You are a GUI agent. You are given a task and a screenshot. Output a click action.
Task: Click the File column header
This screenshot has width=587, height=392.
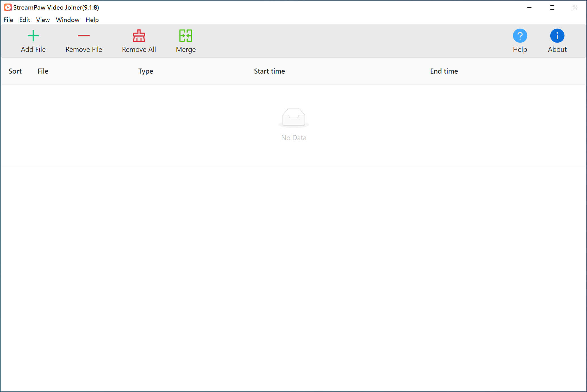(x=43, y=71)
